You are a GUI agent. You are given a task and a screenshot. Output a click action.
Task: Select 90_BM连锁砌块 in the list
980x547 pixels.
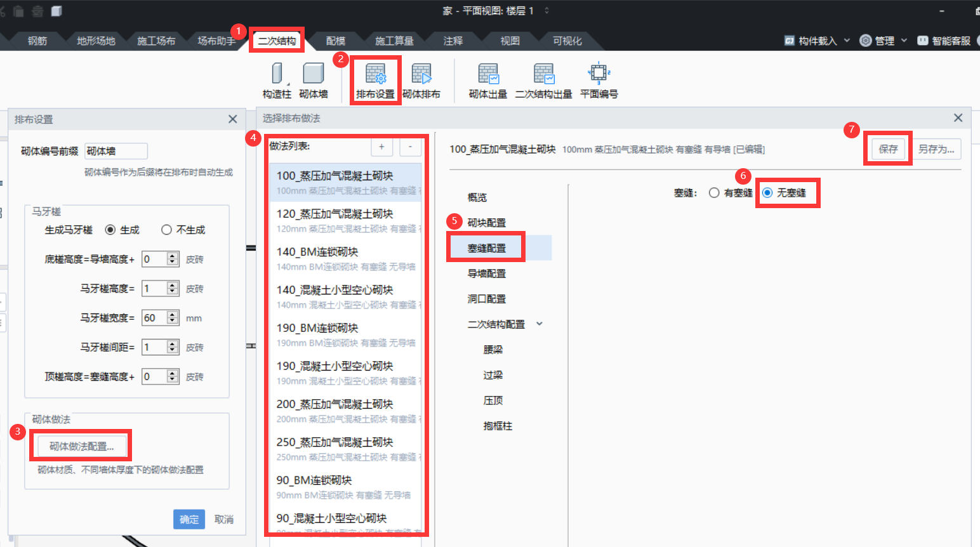[345, 487]
